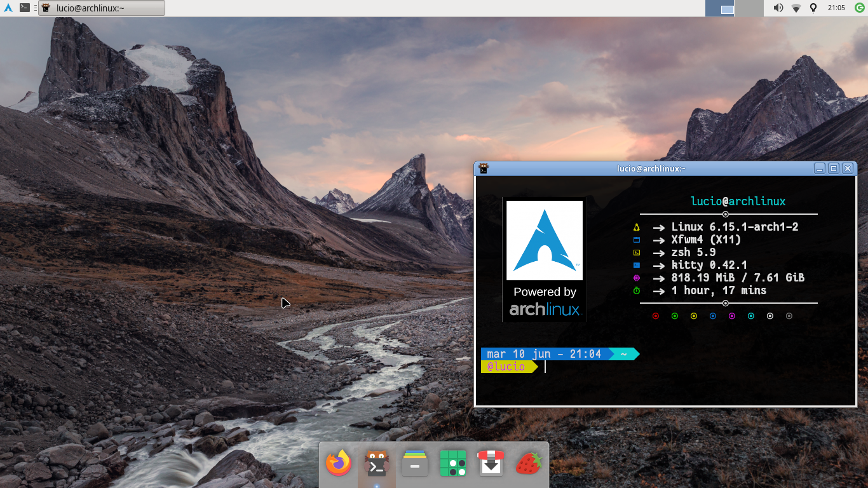Switch to the first workspace
The height and width of the screenshot is (488, 868).
(x=720, y=8)
